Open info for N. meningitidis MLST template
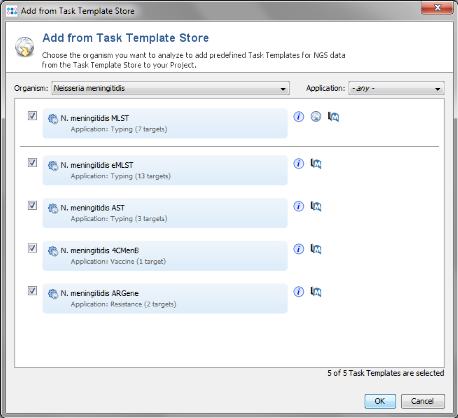 point(299,117)
